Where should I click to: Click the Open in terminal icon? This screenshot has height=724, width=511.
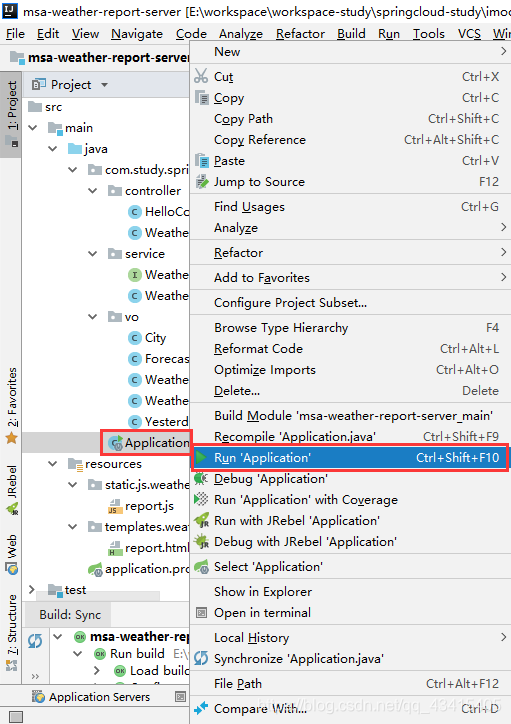coord(202,613)
